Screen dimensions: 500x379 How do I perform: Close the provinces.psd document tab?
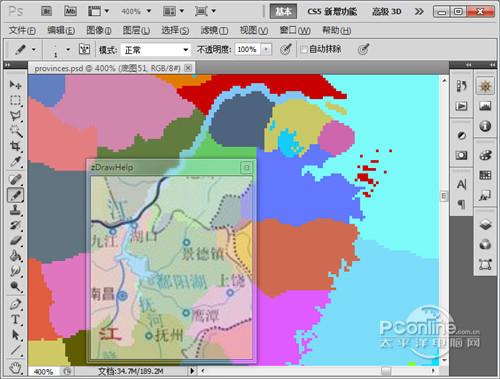[188, 68]
